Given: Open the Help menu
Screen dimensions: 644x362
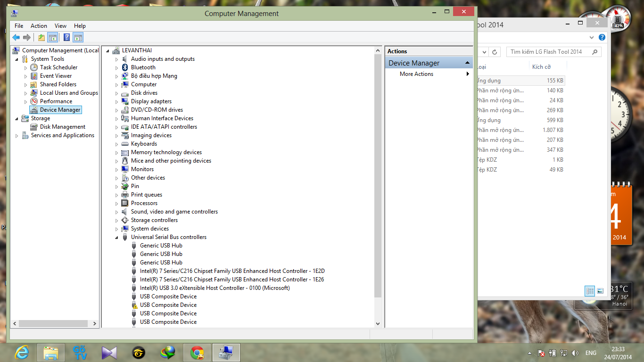Looking at the screenshot, I should click(80, 26).
